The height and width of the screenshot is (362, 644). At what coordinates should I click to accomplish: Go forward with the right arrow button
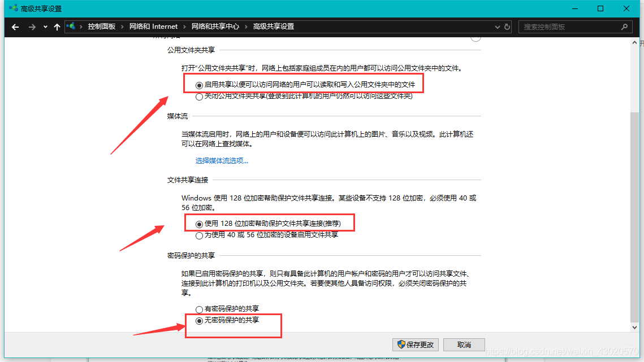coord(32,27)
